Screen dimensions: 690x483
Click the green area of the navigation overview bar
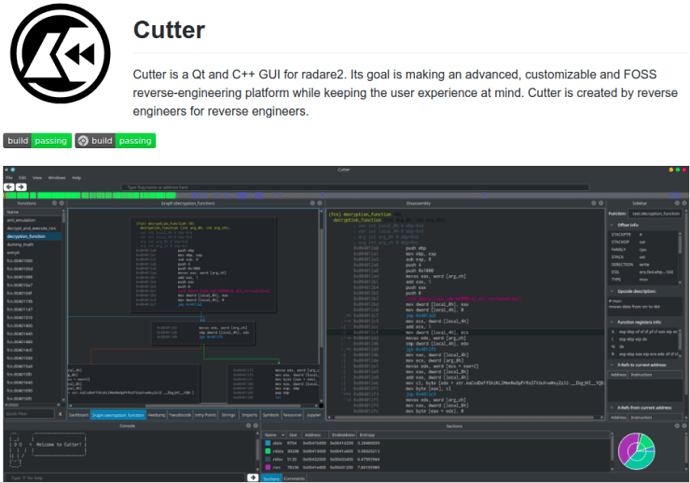[92, 195]
